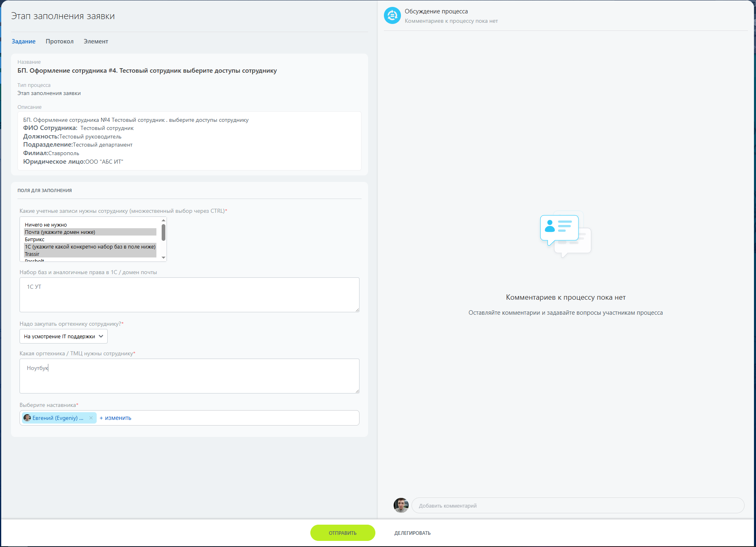Select 'Ничего не нужно' in accounts list
756x547 pixels.
90,225
